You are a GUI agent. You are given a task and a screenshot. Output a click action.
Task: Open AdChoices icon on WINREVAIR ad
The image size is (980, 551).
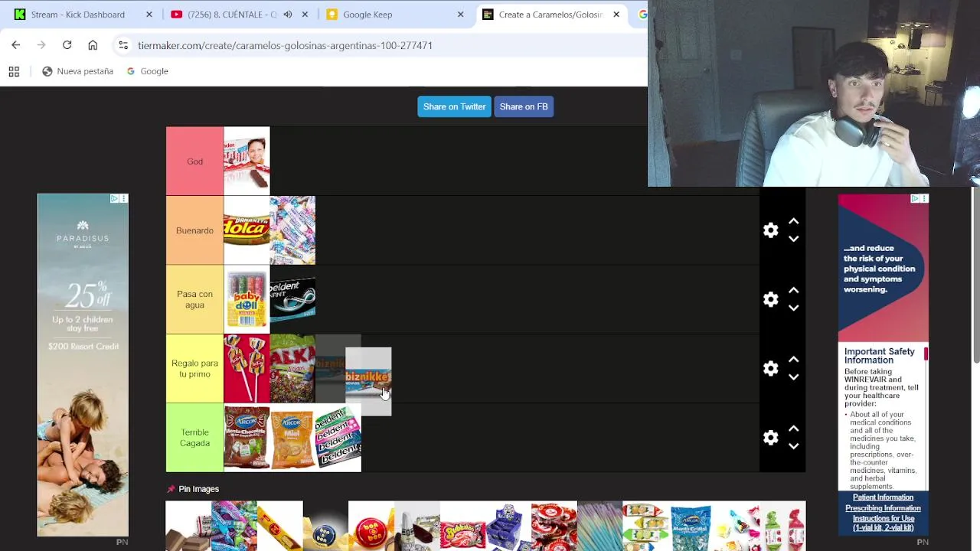pyautogui.click(x=915, y=199)
